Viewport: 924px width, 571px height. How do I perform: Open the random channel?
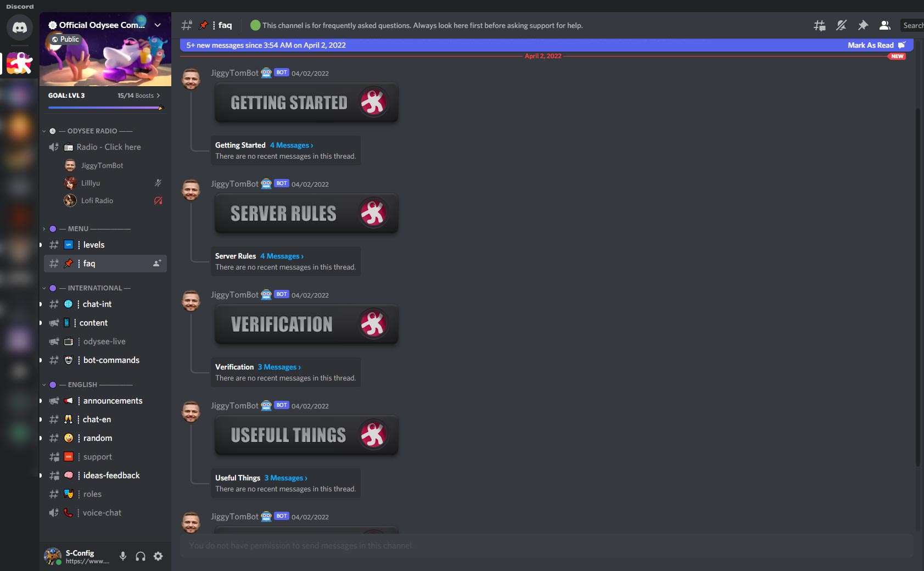(x=105, y=438)
